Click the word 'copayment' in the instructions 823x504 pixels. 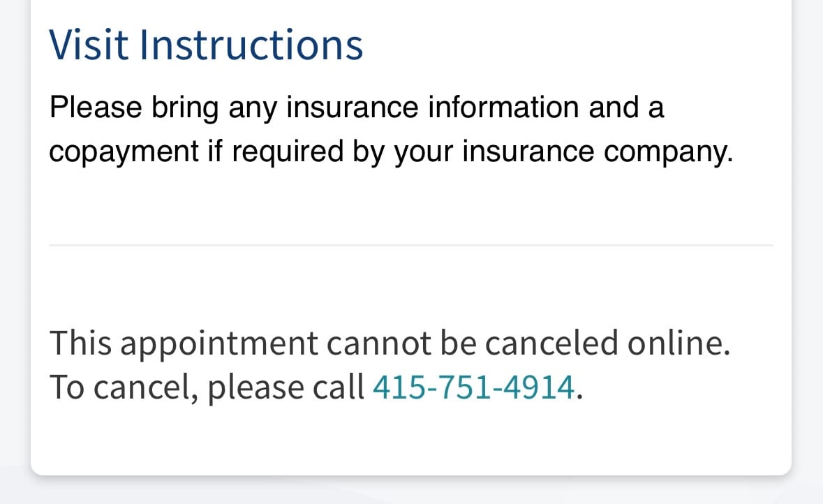(124, 153)
